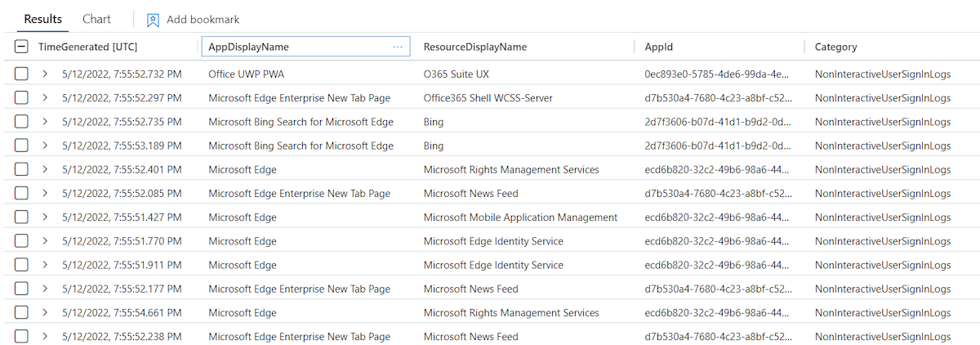Select checkbox for 7:55:52.297 PM row
The image size is (980, 345).
[21, 98]
